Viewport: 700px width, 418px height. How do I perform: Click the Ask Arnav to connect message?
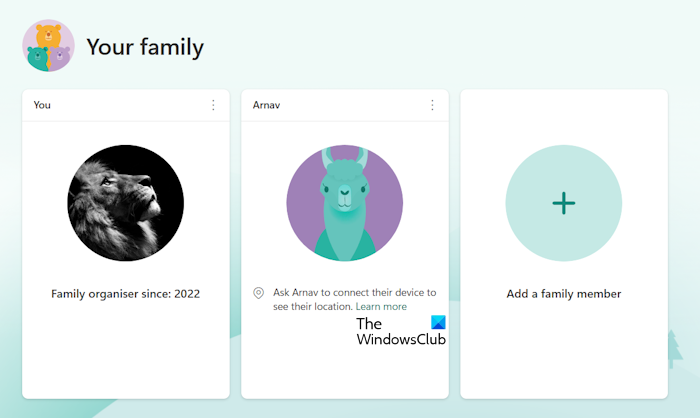point(354,293)
